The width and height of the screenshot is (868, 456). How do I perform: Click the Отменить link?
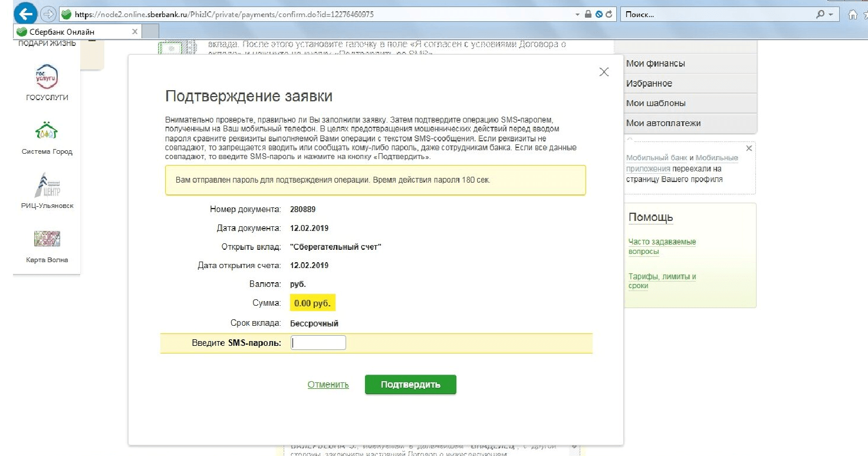tap(328, 385)
